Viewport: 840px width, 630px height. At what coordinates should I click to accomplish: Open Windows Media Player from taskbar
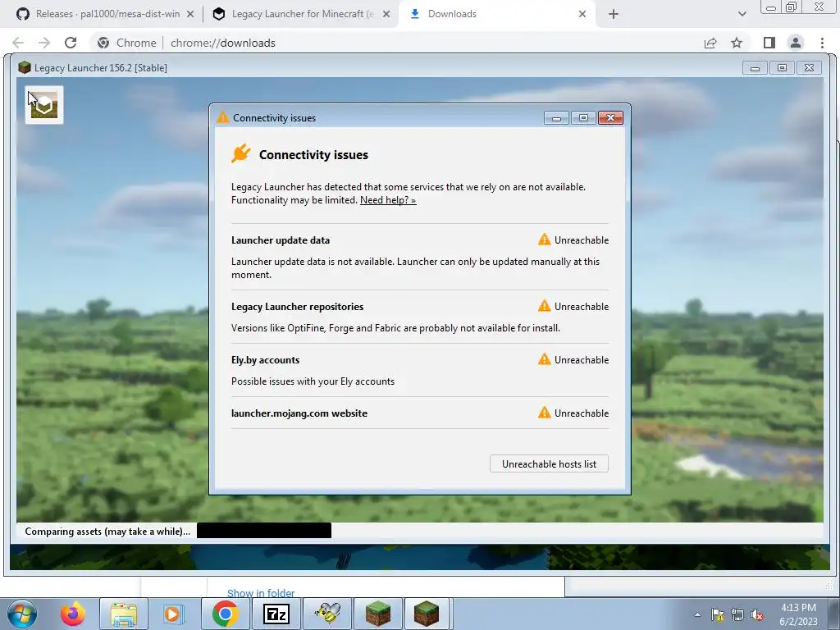(x=172, y=614)
